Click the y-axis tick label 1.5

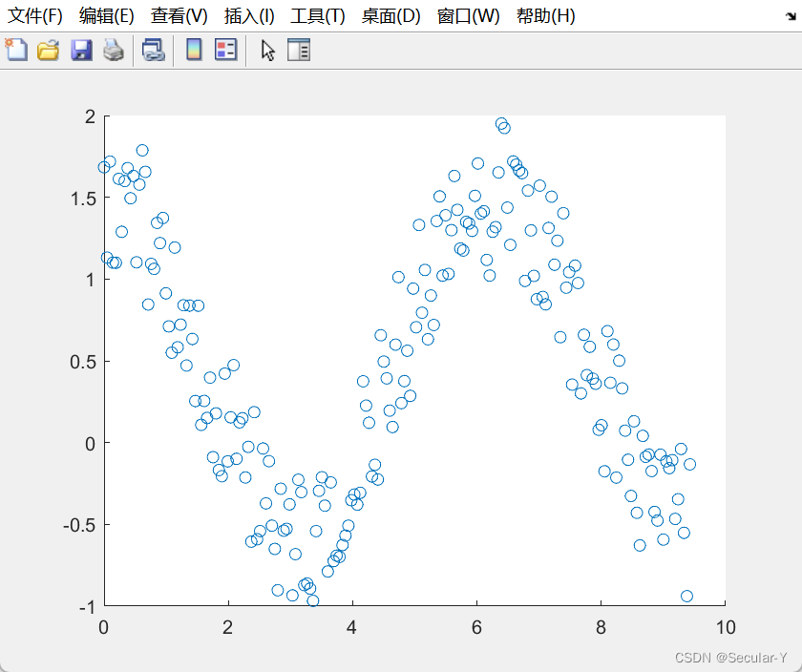coord(83,199)
